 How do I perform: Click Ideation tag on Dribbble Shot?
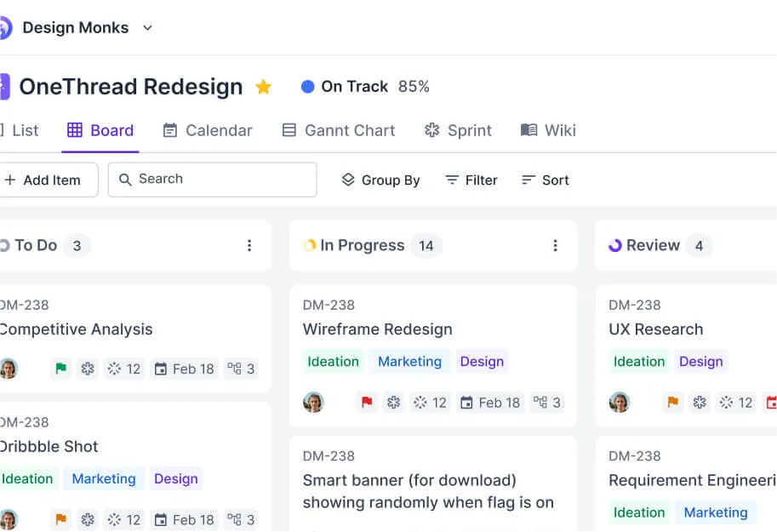pyautogui.click(x=27, y=478)
